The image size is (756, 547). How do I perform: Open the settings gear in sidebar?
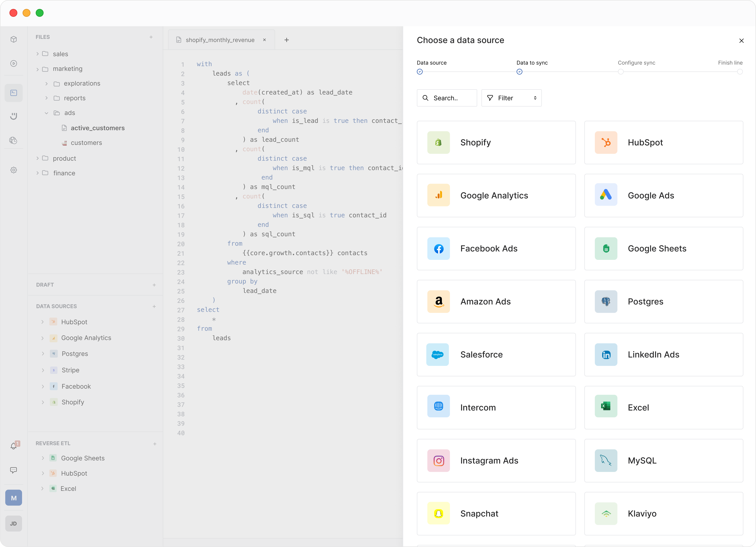coord(14,170)
